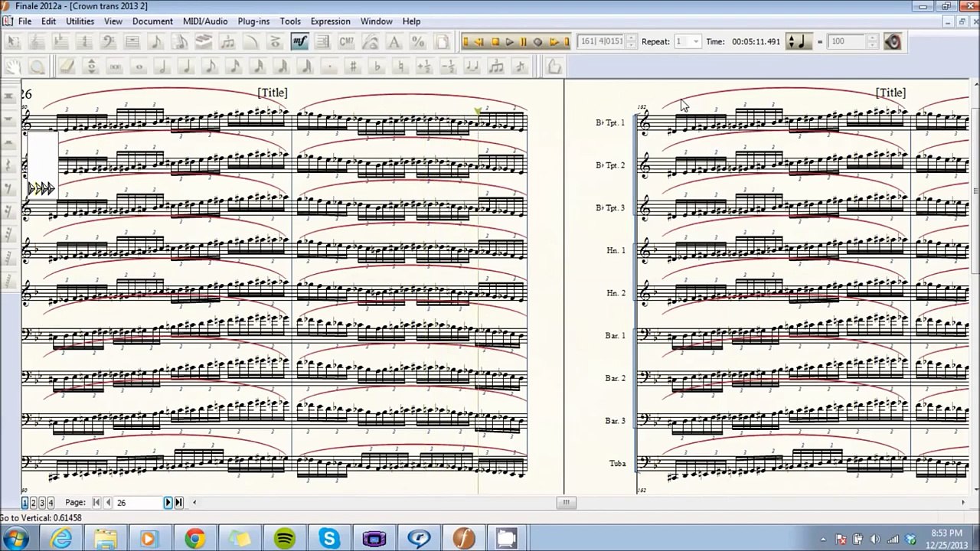Go to the next page
This screenshot has width=980, height=551.
click(168, 503)
